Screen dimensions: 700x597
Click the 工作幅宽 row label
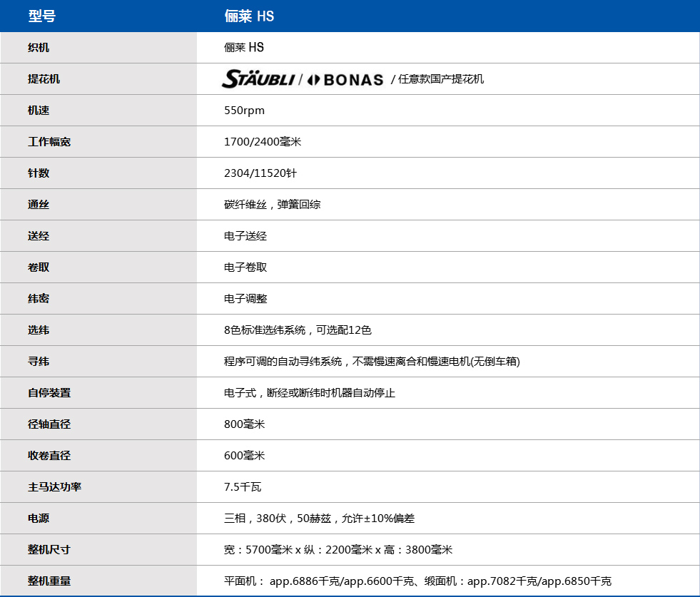(49, 142)
